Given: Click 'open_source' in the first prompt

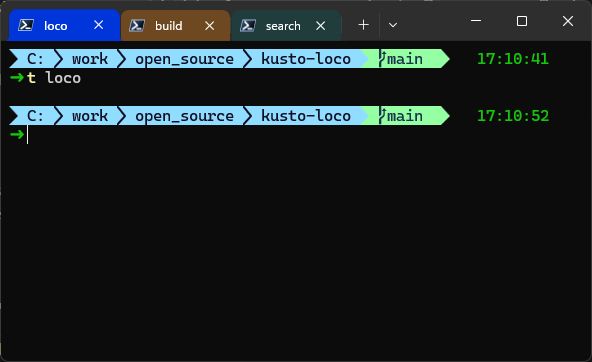Looking at the screenshot, I should click(184, 59).
